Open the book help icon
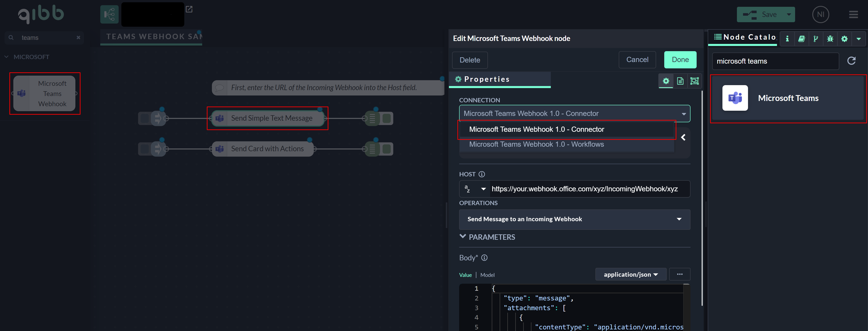 click(x=802, y=39)
